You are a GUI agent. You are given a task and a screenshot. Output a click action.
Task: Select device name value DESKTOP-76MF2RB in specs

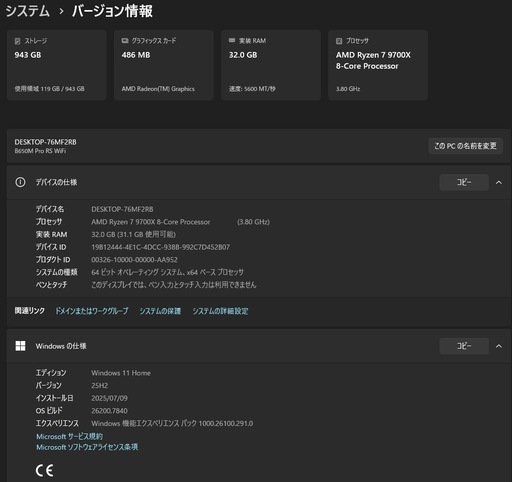[x=122, y=209]
